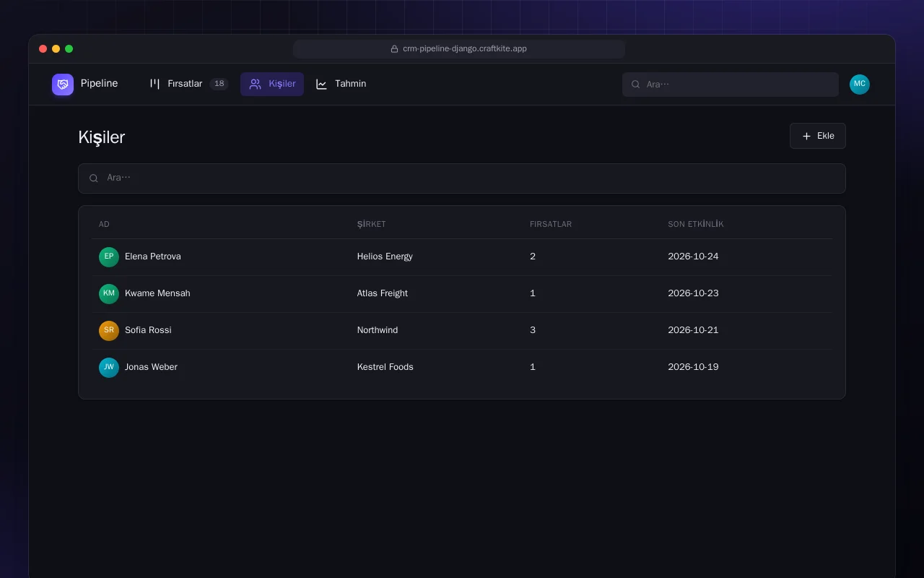
Task: Click the 18 badge next to Fırsatlar
Action: click(219, 84)
